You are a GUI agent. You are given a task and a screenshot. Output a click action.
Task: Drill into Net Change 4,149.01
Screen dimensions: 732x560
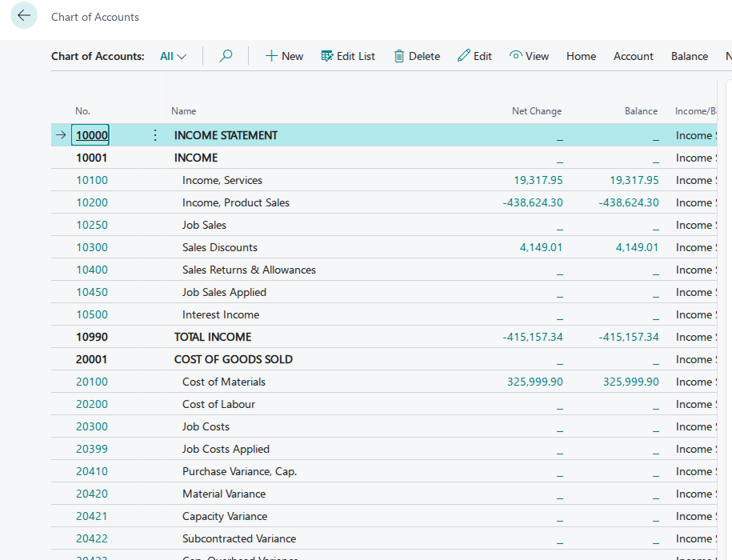pyautogui.click(x=541, y=247)
